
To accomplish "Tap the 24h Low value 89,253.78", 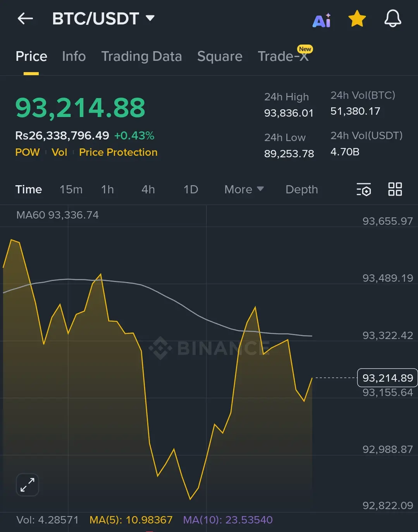I will tap(289, 154).
